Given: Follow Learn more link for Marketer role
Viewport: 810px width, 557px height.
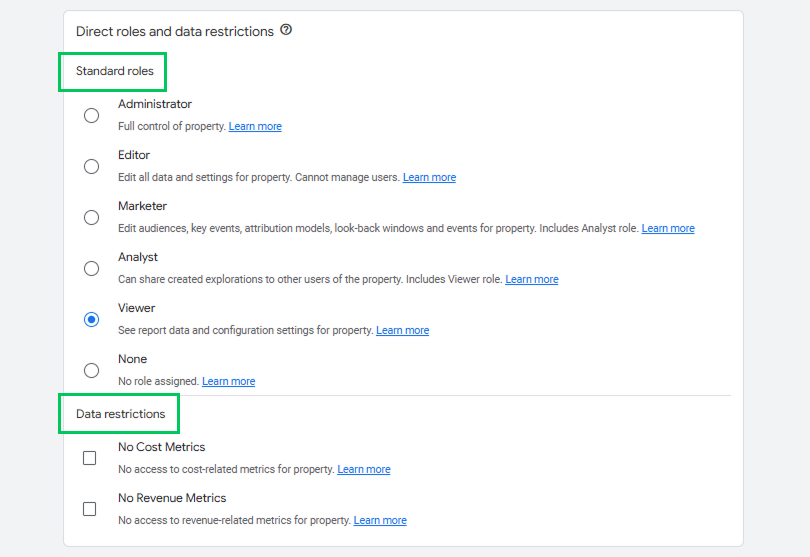Looking at the screenshot, I should [668, 228].
